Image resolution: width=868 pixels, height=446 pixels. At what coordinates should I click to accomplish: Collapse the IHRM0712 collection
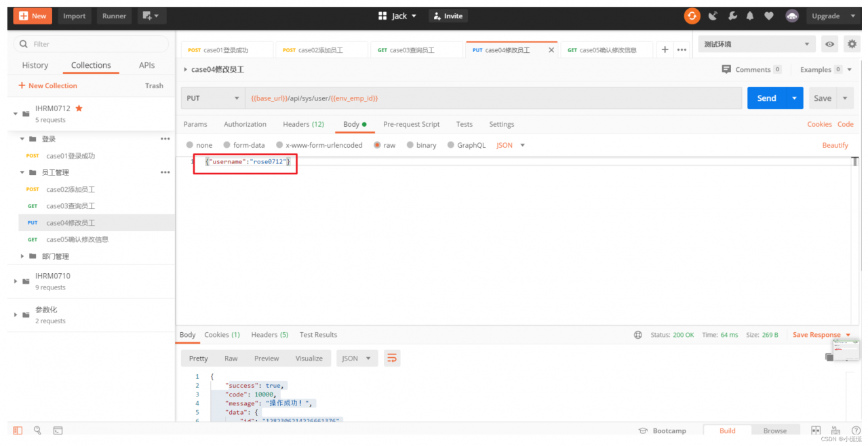point(16,113)
